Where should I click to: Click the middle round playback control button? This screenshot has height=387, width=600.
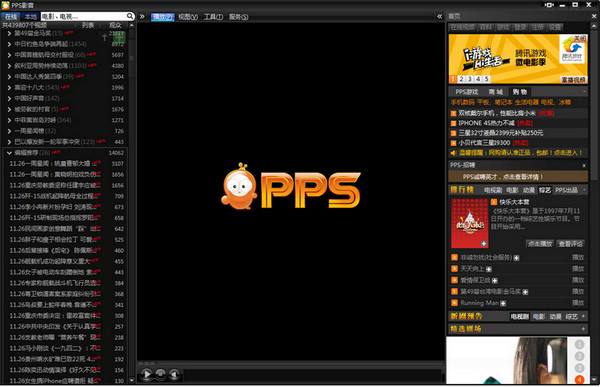point(161,374)
